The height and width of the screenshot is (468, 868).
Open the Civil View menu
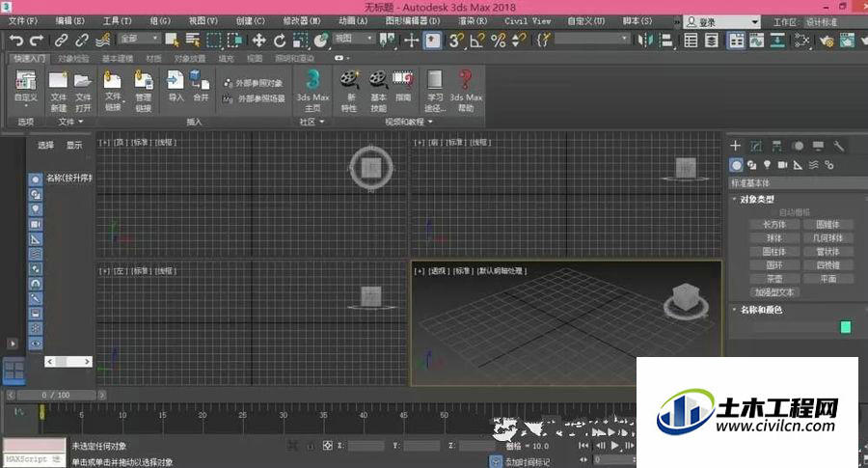(x=528, y=21)
